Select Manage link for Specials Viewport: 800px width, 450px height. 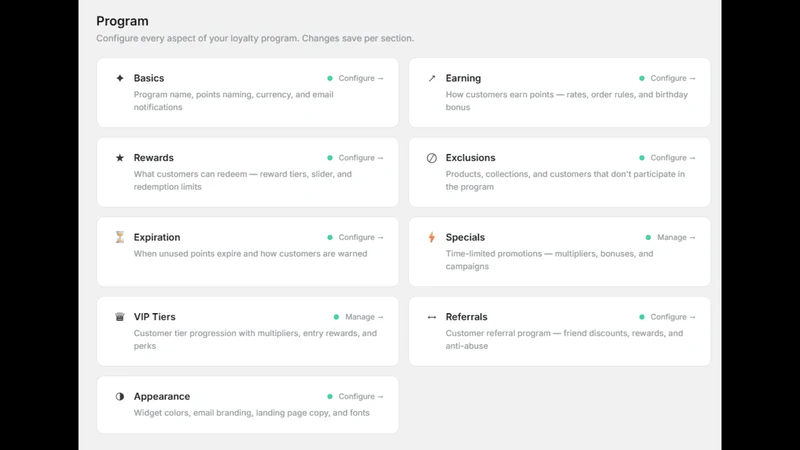click(x=676, y=237)
